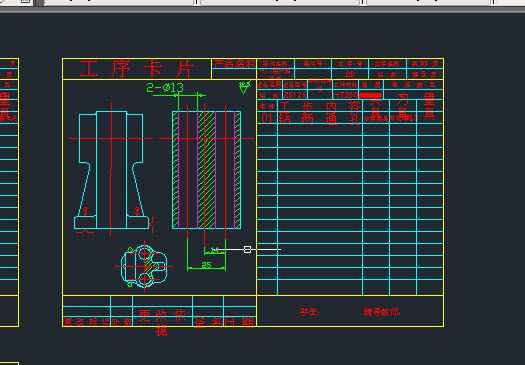Select the solid red filled block in the table
The width and height of the screenshot is (525, 365).
click(x=371, y=96)
